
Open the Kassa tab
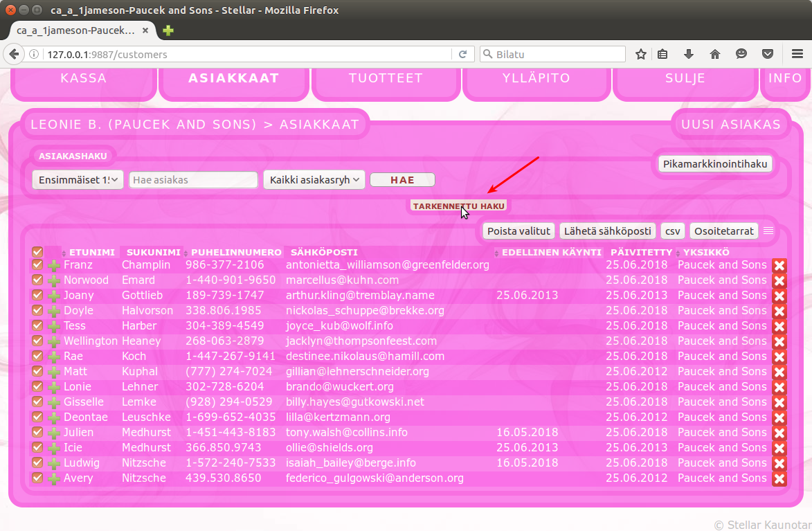84,78
